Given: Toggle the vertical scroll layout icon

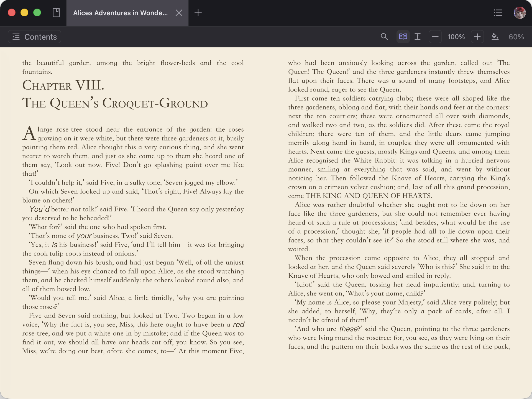Looking at the screenshot, I should 418,37.
